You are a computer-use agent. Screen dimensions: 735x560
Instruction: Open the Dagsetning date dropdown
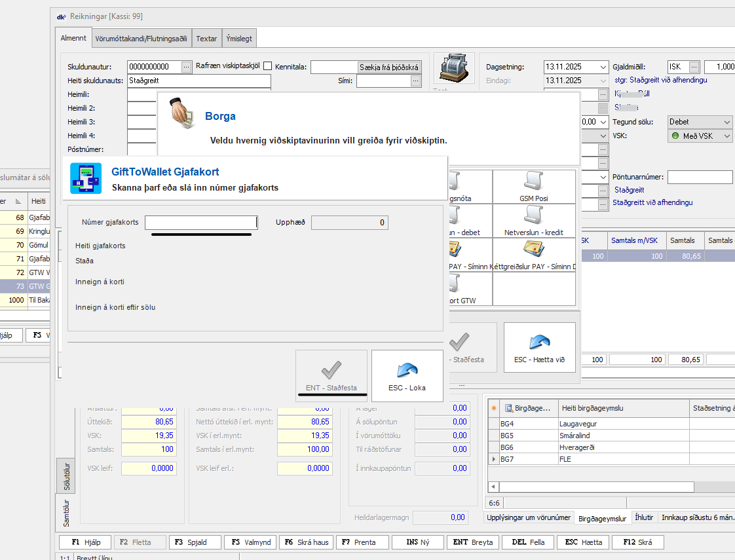click(x=603, y=67)
